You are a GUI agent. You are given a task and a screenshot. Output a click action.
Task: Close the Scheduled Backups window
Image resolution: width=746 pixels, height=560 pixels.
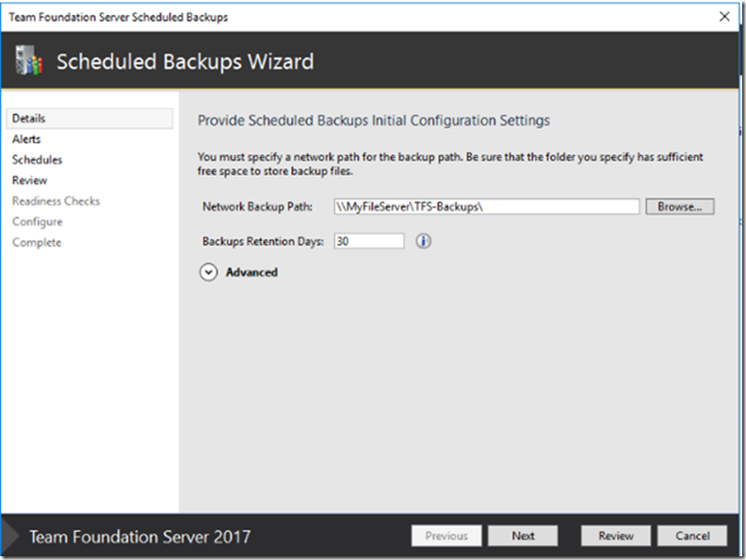click(724, 17)
